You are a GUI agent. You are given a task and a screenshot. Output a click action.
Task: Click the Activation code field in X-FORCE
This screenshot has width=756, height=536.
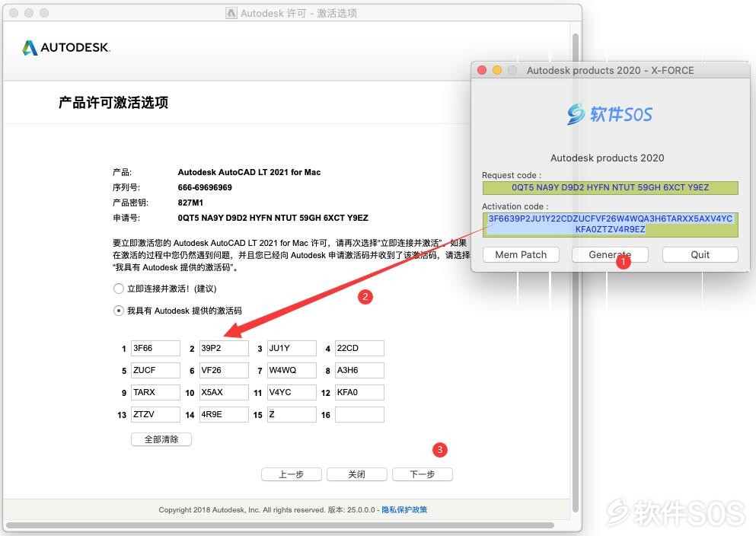point(610,224)
